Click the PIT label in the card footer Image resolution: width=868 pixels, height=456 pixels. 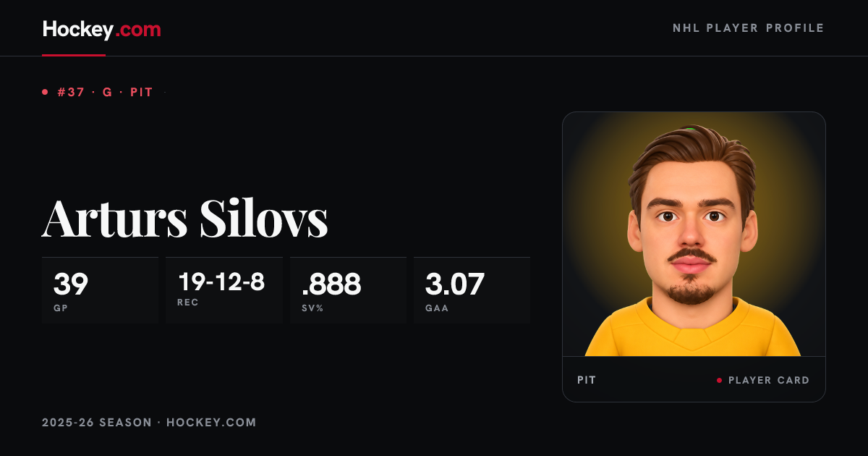[x=587, y=380]
